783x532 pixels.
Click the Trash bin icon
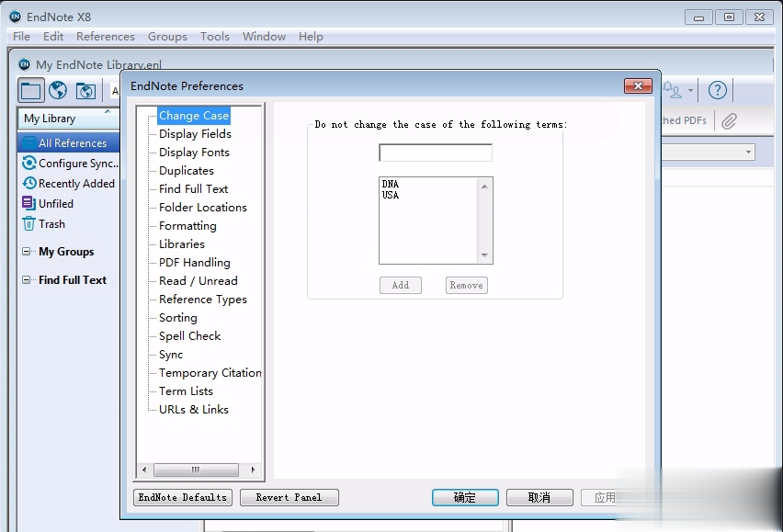point(29,223)
